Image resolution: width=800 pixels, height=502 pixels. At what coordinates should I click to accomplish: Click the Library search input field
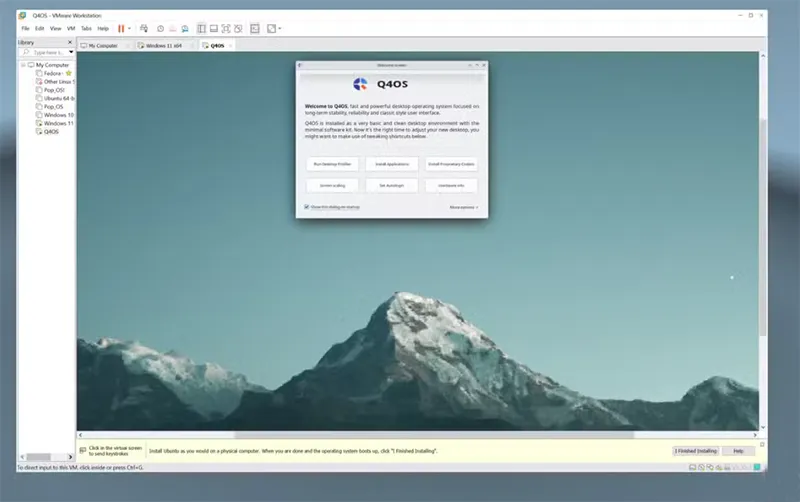pyautogui.click(x=47, y=53)
